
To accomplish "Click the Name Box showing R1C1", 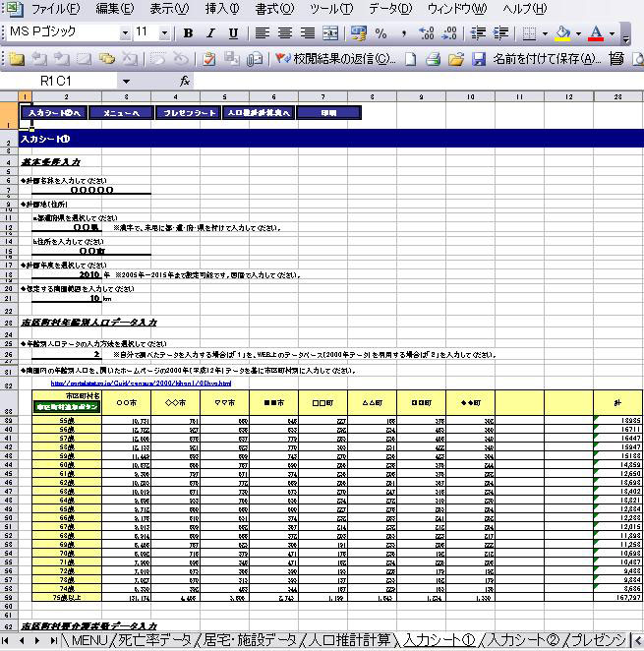I will (69, 81).
